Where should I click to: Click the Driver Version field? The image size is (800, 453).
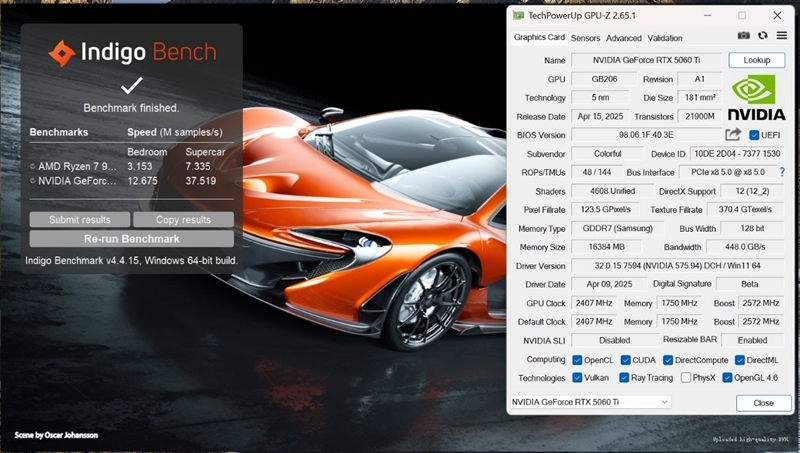(677, 266)
